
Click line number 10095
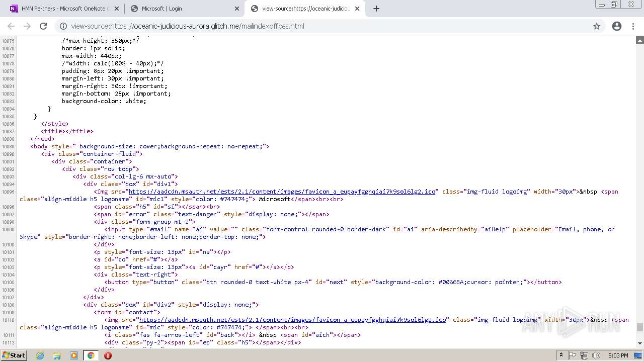pos(8,192)
